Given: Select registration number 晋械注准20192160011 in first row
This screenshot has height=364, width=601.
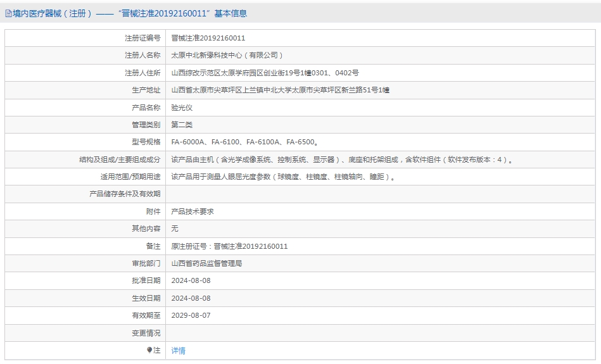Looking at the screenshot, I should click(208, 38).
